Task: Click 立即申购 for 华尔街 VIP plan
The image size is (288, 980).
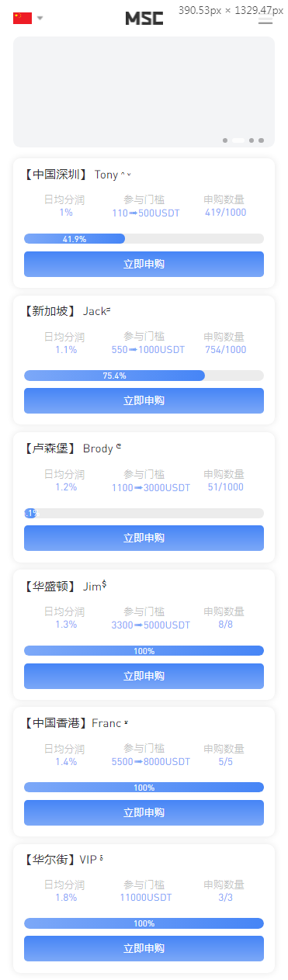Action: (144, 948)
